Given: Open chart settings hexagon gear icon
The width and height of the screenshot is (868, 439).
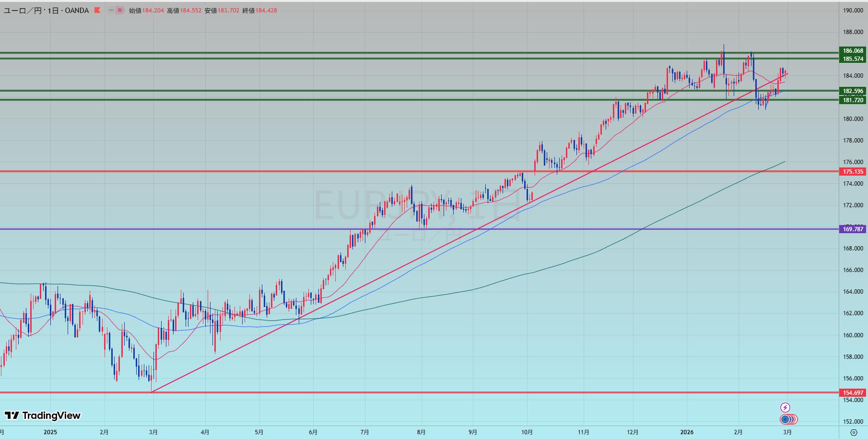Looking at the screenshot, I should [x=853, y=432].
